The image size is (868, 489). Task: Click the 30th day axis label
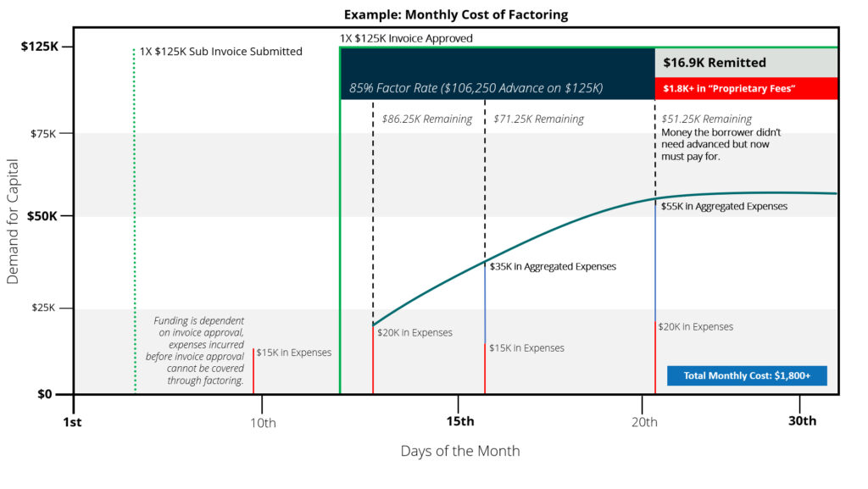[x=802, y=421]
